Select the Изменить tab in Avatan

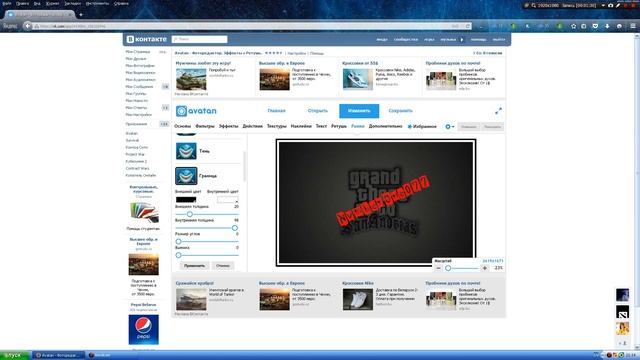[x=359, y=111]
